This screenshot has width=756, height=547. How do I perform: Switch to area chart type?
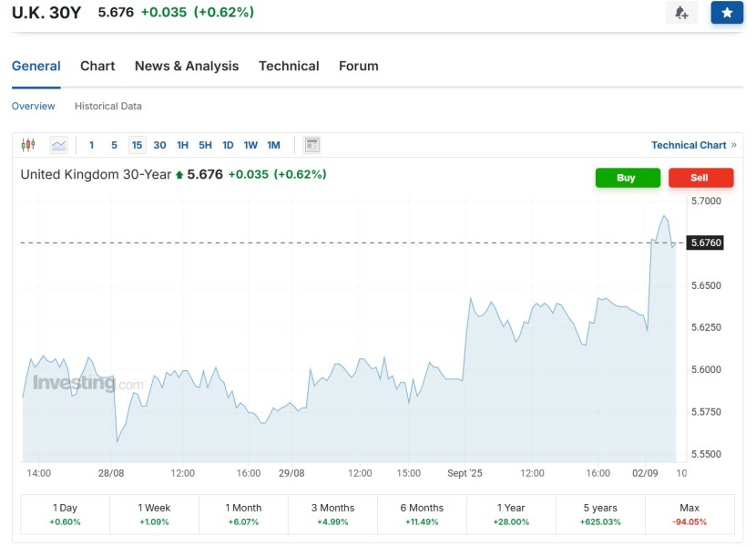point(58,145)
